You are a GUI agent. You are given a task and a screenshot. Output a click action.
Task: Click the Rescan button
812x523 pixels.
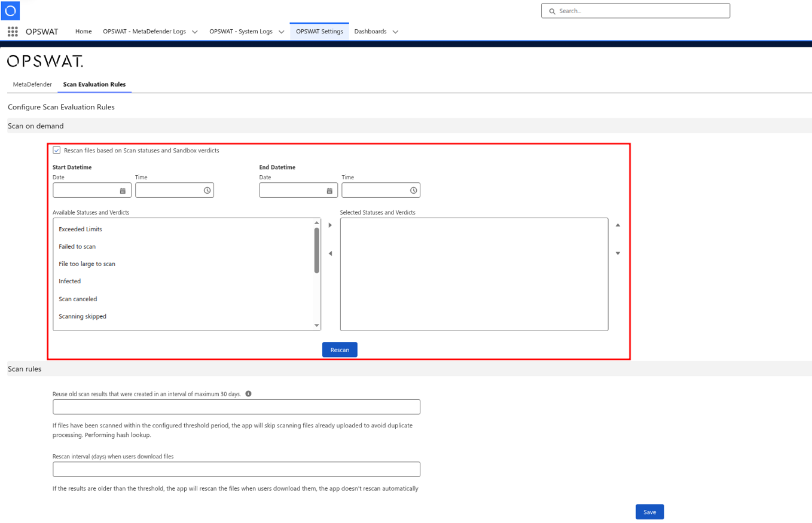(340, 350)
